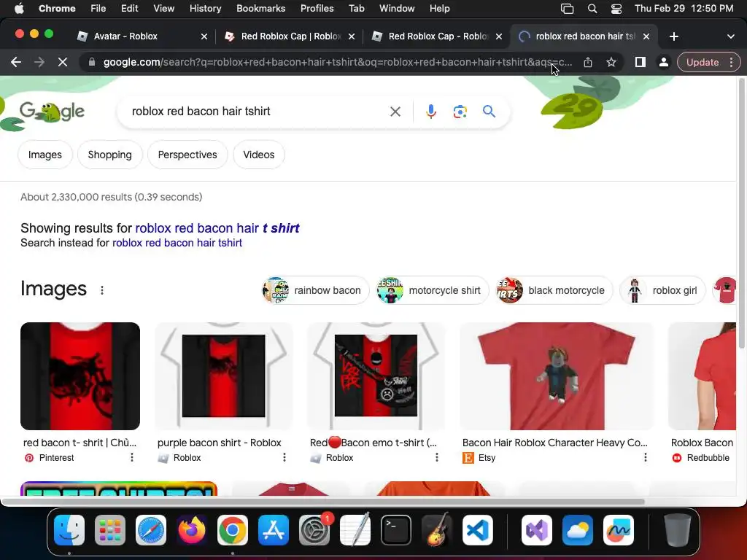The height and width of the screenshot is (560, 747).
Task: Open the purple bacon shirt thumbnail
Action: [x=223, y=376]
